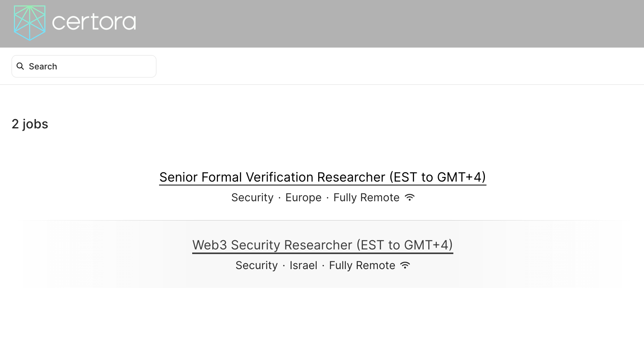644x357 pixels.
Task: Click Fully Remote text in Europe listing
Action: tap(366, 197)
